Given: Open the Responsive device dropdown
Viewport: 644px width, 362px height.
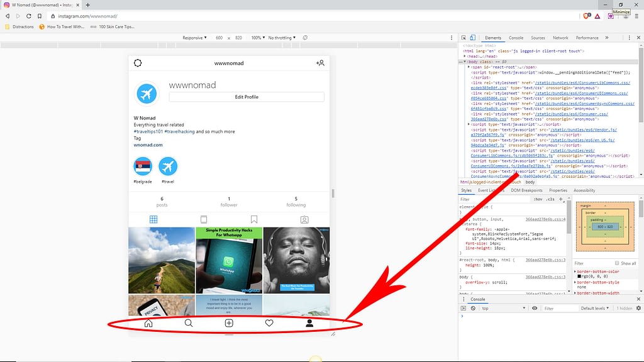Looking at the screenshot, I should click(195, 38).
